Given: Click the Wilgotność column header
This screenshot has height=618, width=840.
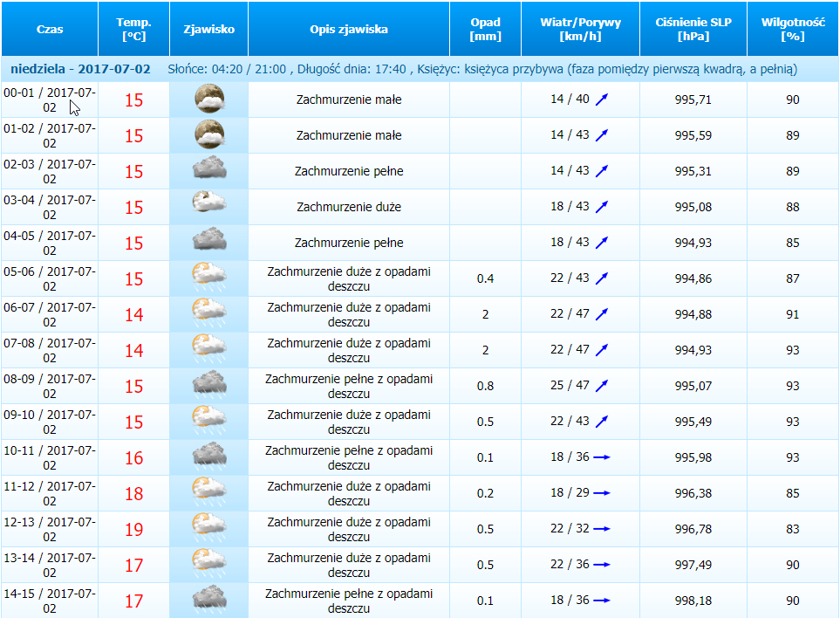Looking at the screenshot, I should click(x=792, y=29).
